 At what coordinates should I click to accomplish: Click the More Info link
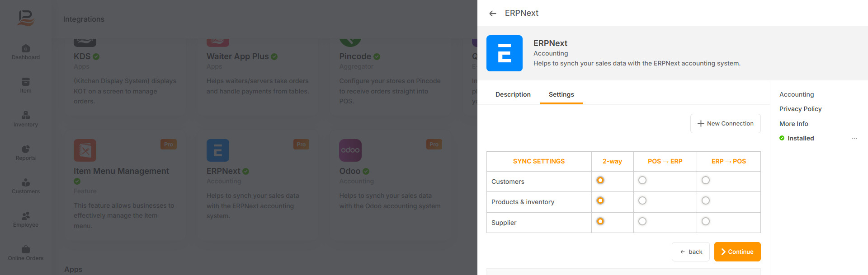click(794, 124)
